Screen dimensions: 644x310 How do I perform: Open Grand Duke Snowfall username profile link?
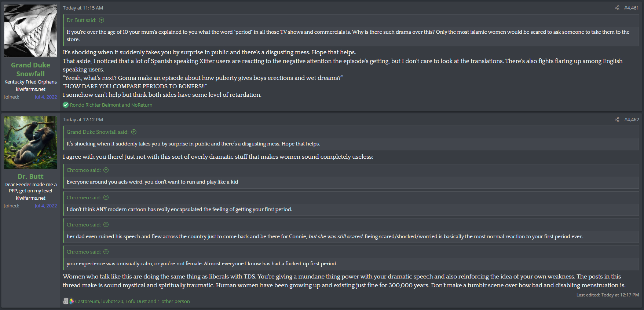30,69
